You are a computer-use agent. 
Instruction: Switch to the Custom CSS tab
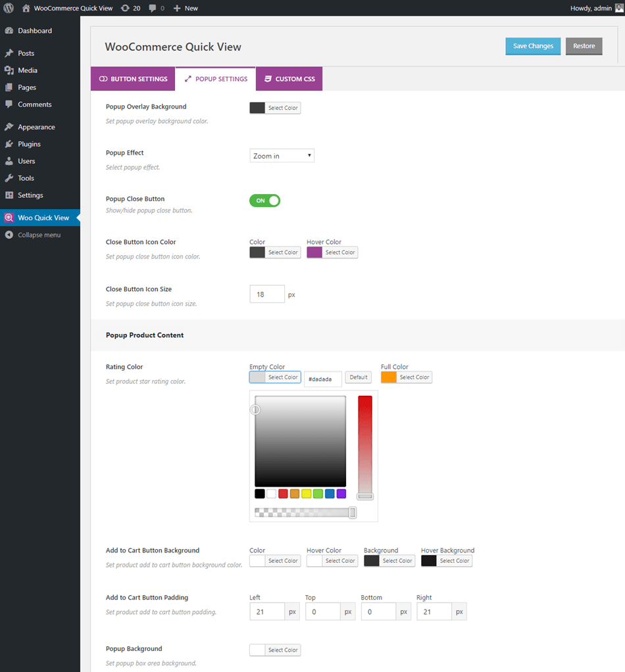click(289, 79)
